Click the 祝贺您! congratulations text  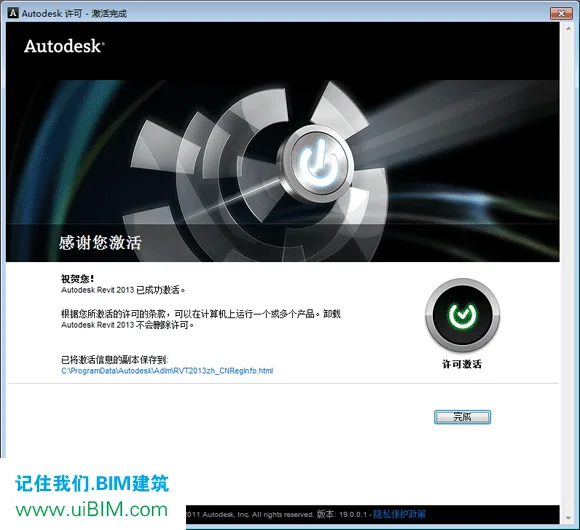77,278
